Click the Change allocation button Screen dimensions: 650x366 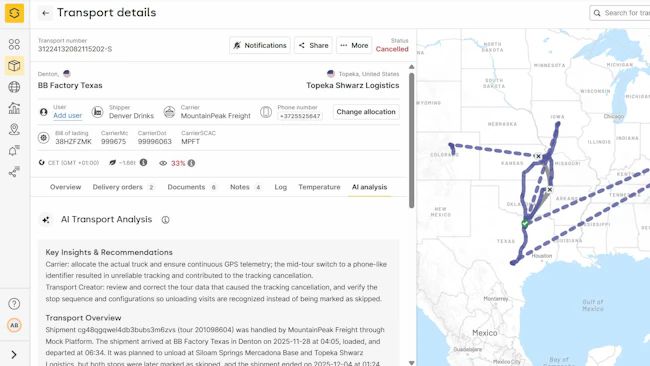366,112
